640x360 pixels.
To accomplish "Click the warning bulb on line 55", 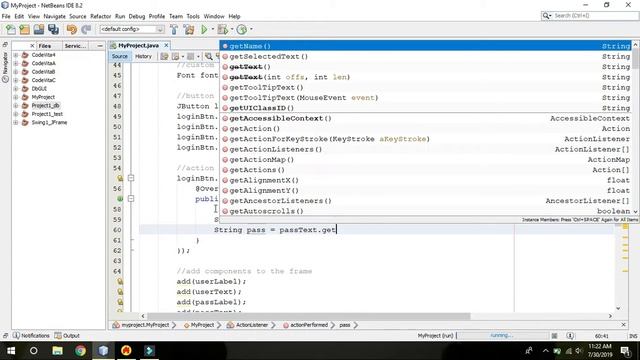I will point(120,178).
